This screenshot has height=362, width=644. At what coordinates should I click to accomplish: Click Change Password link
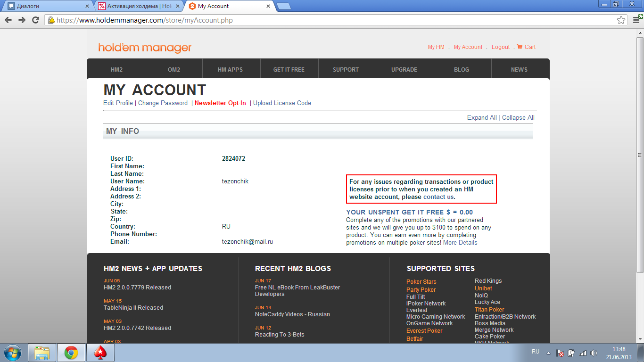click(x=163, y=103)
